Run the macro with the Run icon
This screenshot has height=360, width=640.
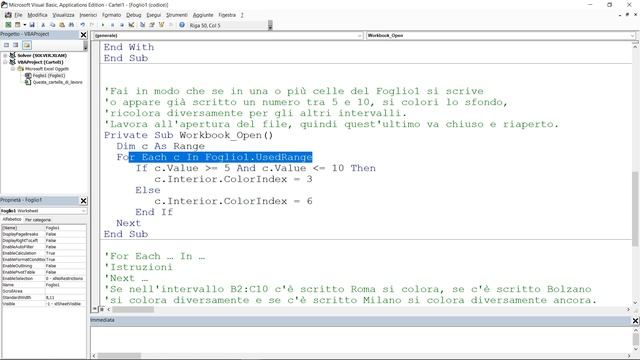click(103, 25)
